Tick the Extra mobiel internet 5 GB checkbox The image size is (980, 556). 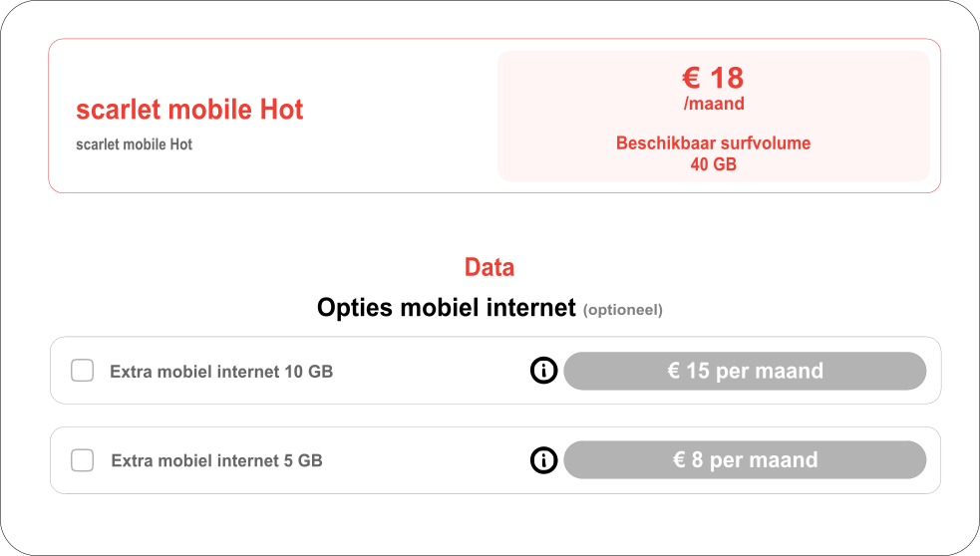(83, 460)
